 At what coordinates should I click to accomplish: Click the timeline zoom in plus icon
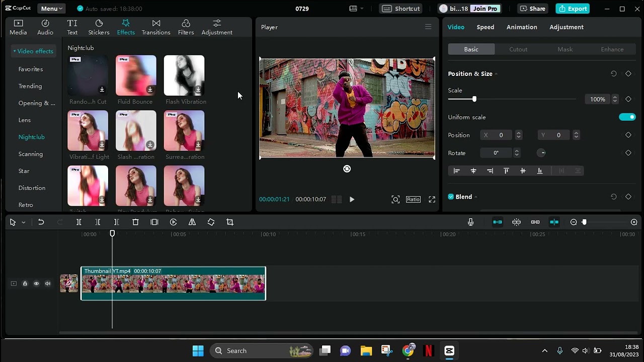pos(634,222)
